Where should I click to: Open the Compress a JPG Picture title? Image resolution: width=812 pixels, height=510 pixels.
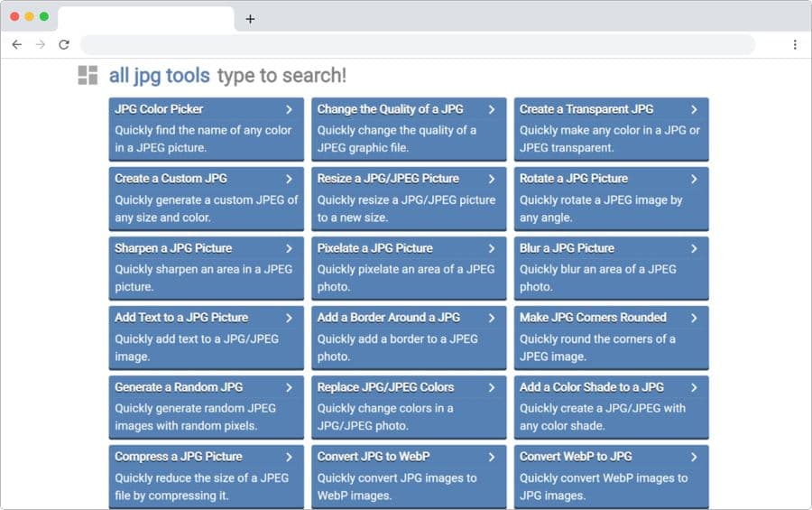coord(178,456)
